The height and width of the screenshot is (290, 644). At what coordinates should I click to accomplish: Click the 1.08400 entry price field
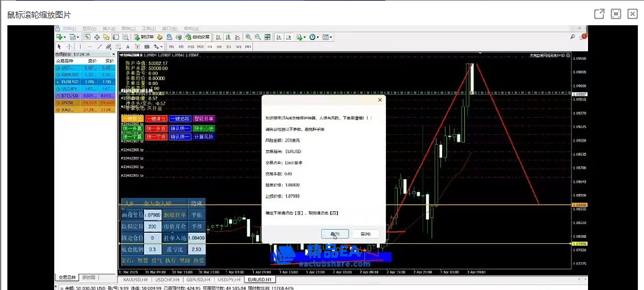click(196, 237)
